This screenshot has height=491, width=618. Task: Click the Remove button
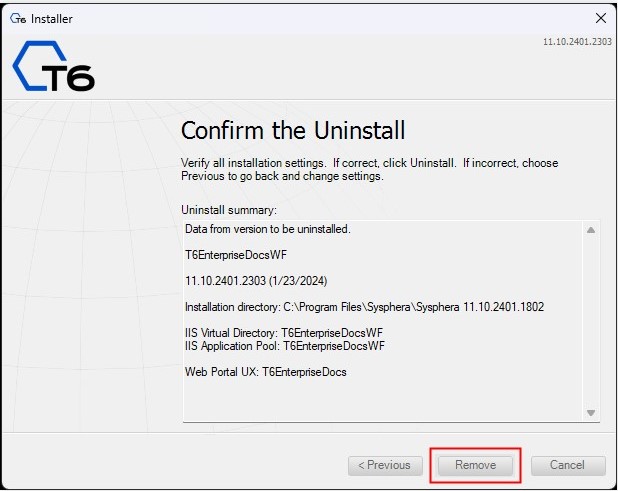coord(475,465)
